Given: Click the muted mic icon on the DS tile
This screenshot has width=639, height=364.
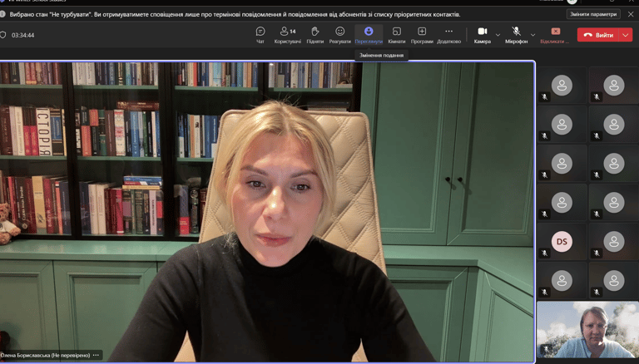Looking at the screenshot, I should (544, 253).
